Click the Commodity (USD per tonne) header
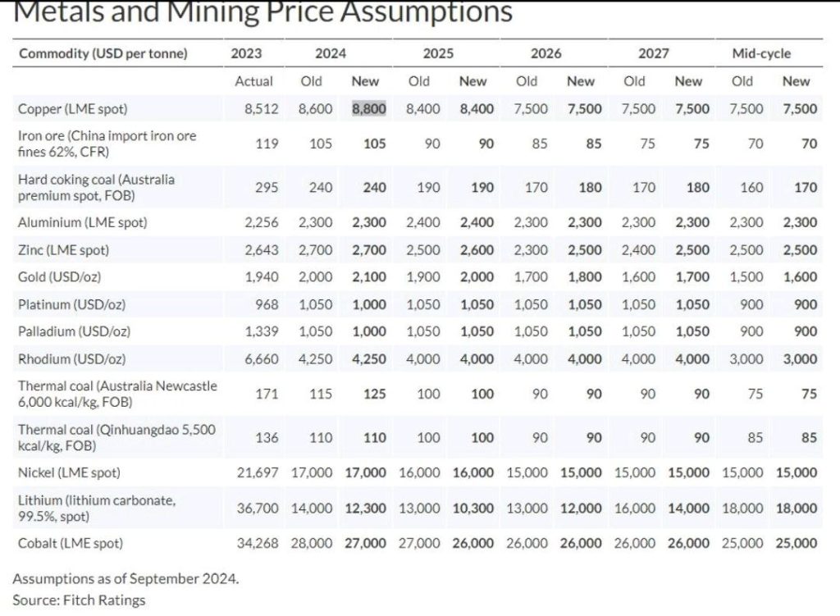Viewport: 840px width, 616px height. (x=103, y=53)
